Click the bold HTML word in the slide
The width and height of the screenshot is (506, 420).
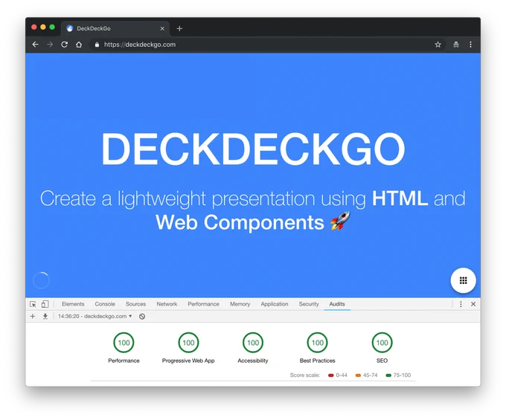(400, 198)
